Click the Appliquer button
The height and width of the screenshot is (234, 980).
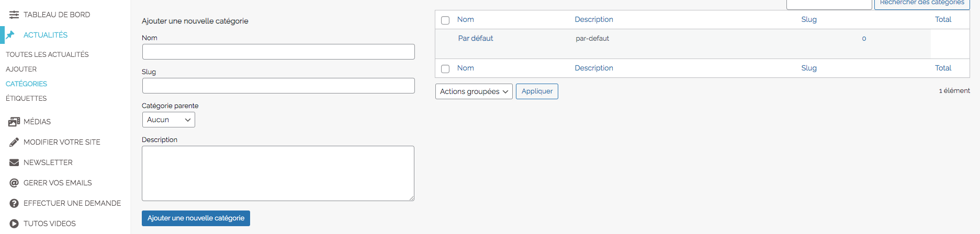[537, 91]
